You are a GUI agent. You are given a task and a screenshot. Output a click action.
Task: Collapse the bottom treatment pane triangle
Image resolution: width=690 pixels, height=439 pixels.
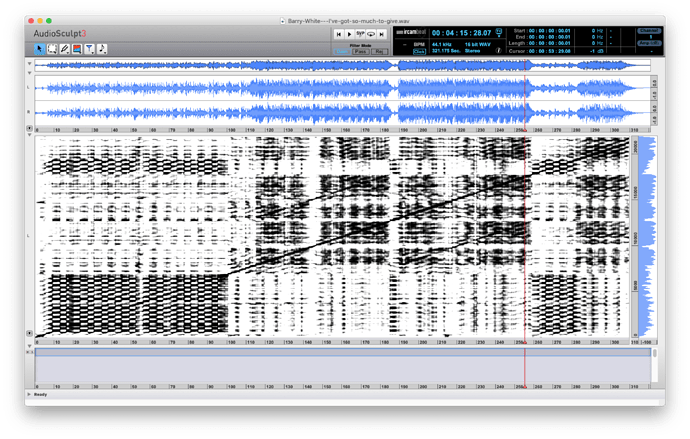point(29,346)
